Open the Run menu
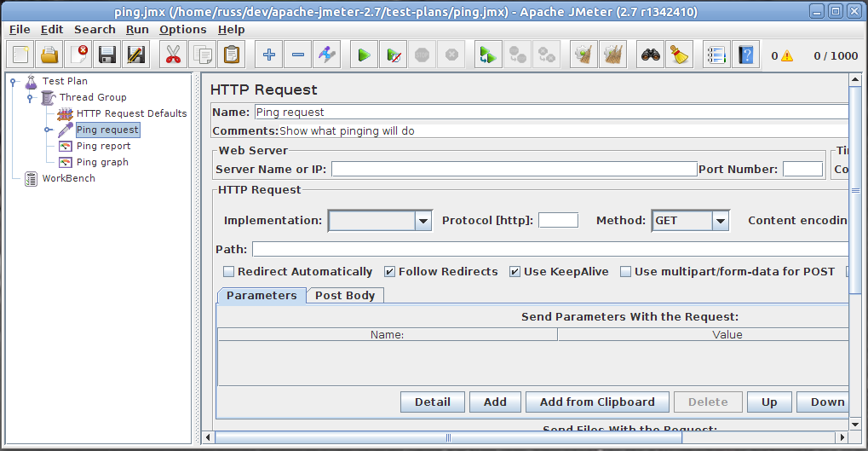868x451 pixels. (137, 29)
